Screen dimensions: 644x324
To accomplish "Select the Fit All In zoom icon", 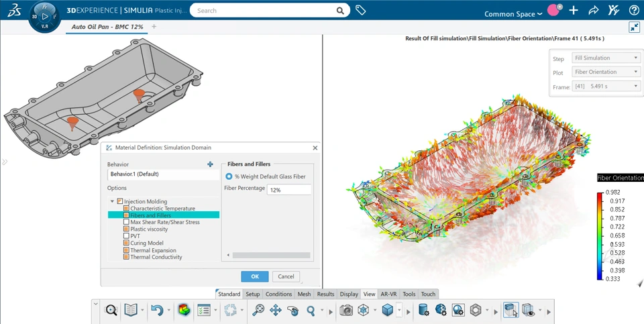I will (258, 310).
